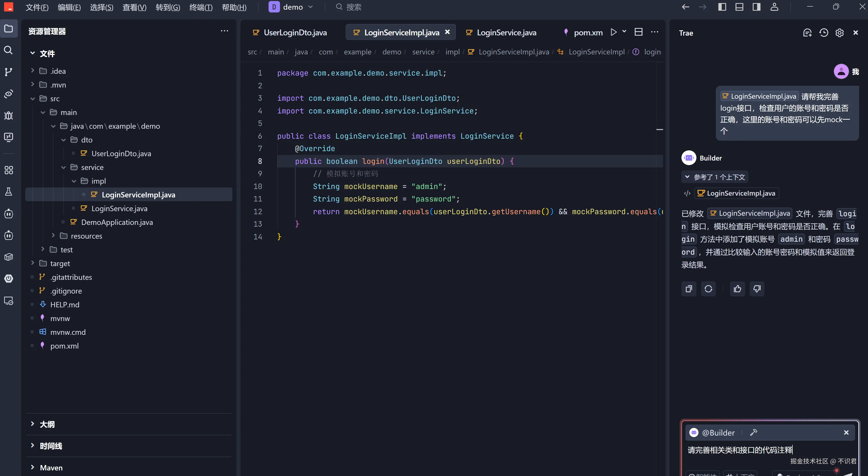Toggle the right AI sidebar layout
This screenshot has height=476, width=868.
(756, 7)
